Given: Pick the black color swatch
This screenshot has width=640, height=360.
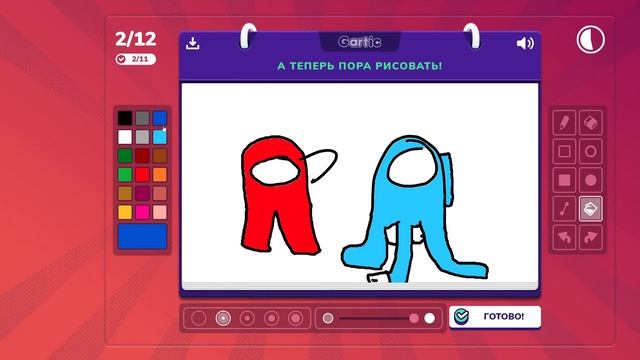Looking at the screenshot, I should [125, 118].
